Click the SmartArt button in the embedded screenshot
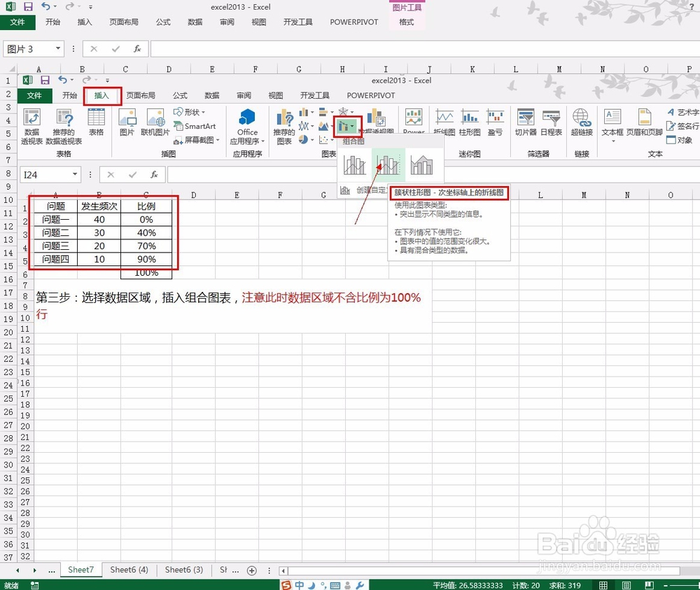This screenshot has width=700, height=590. pos(195,126)
